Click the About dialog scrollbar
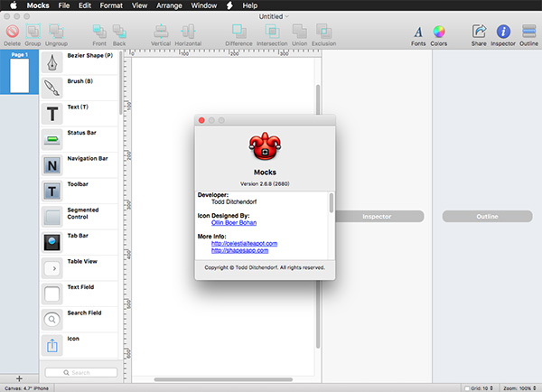Screen dimensions: 542x392 click(332, 203)
